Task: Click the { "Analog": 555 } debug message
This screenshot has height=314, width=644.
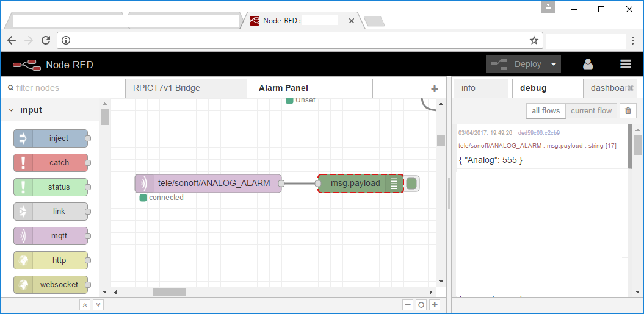Action: tap(490, 160)
